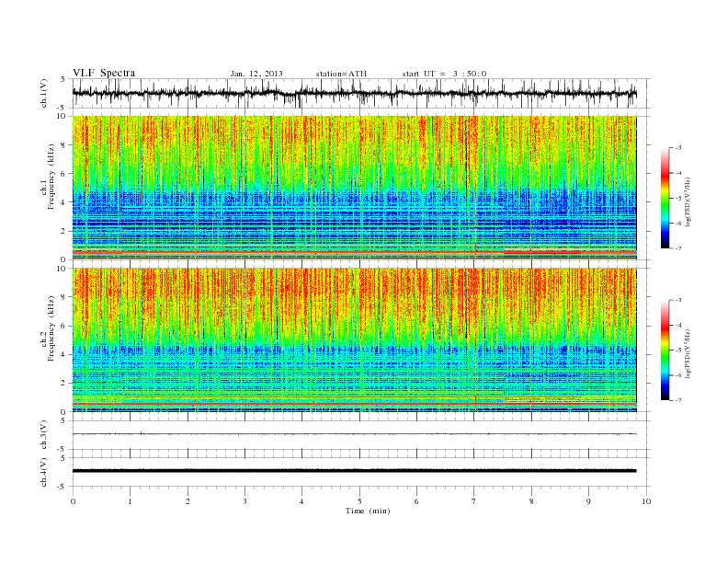This screenshot has height=563, width=728.
Task: Click the ch.1 color bar 'log(PSD)(V²/Hz)' label
Action: click(688, 201)
